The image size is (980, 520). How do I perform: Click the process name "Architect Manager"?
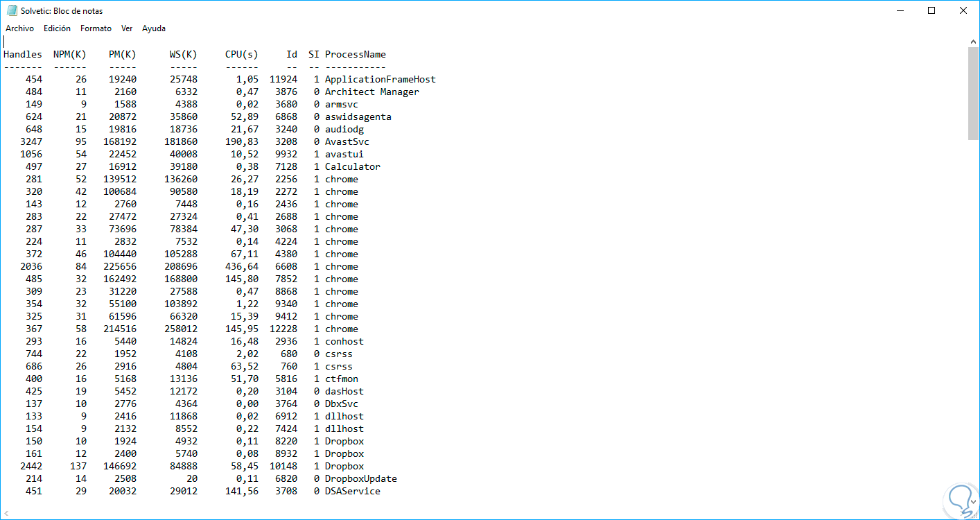[x=372, y=92]
